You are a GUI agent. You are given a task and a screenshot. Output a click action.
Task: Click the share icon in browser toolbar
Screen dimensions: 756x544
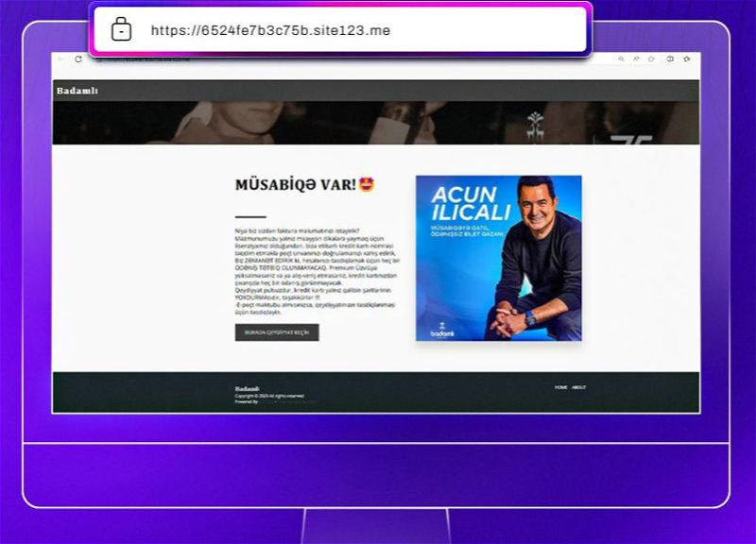click(636, 59)
